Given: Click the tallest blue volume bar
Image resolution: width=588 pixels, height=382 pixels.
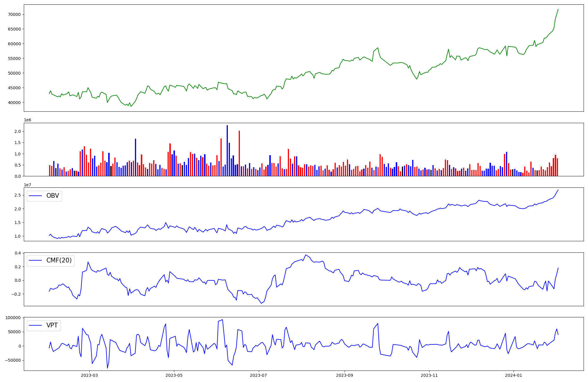Looking at the screenshot, I should pos(227,150).
